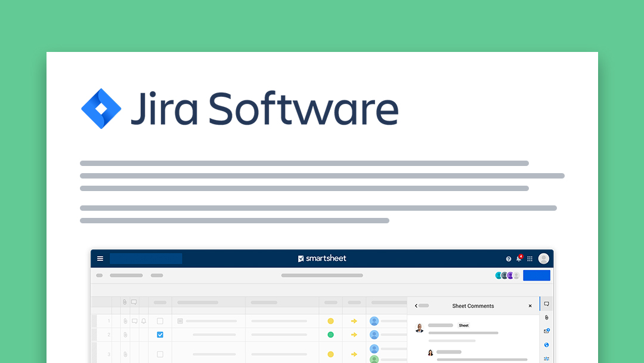
Task: Open the publish globe icon in right rail
Action: pos(547,345)
